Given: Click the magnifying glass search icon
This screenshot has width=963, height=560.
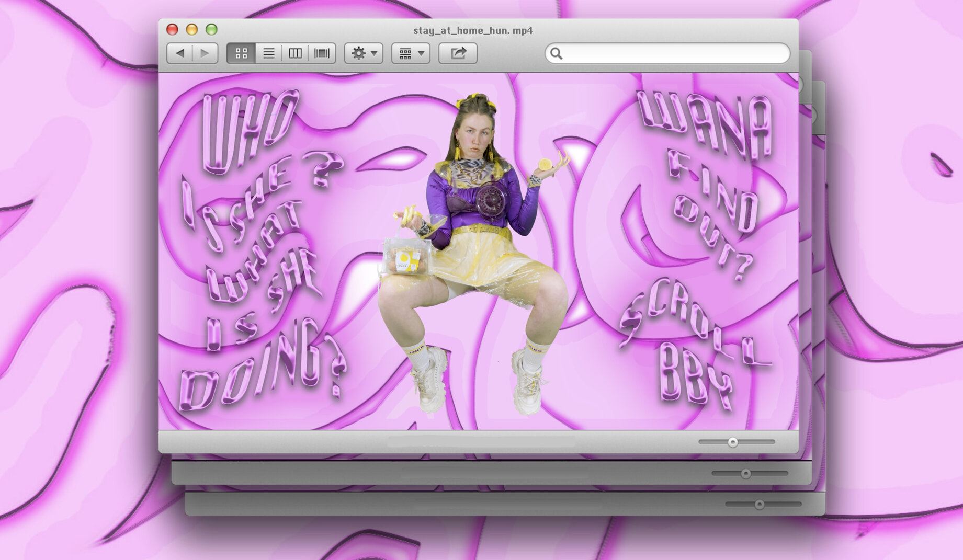Looking at the screenshot, I should 556,53.
